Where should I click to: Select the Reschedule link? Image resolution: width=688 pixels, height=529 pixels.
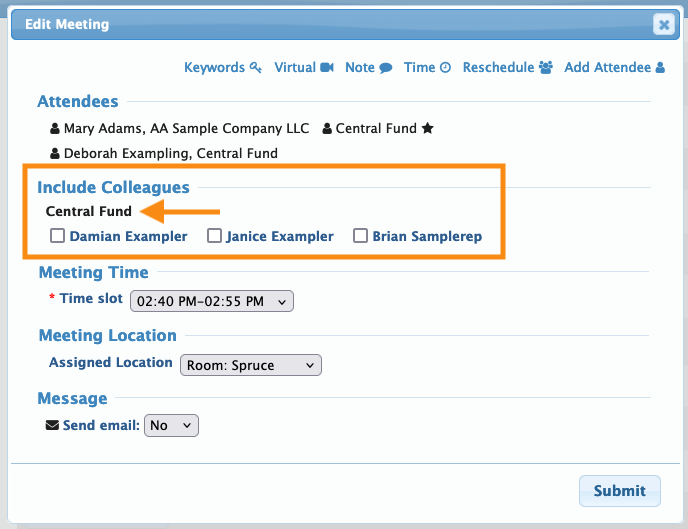pyautogui.click(x=498, y=68)
